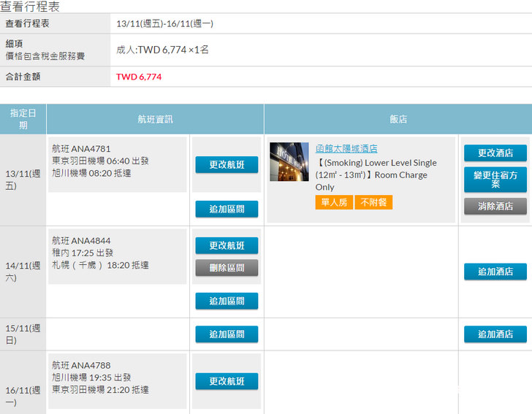Add hotel for 14/11 with 追加酒店
The height and width of the screenshot is (414, 532).
pyautogui.click(x=495, y=272)
